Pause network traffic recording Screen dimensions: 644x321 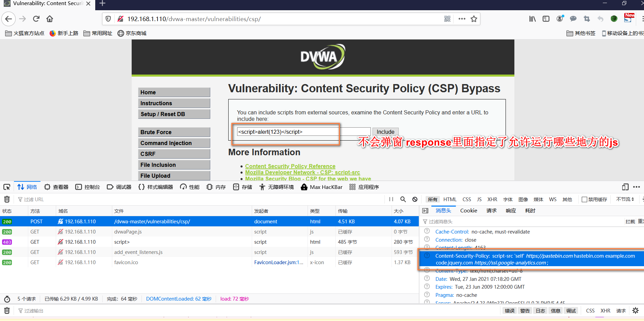(x=391, y=199)
